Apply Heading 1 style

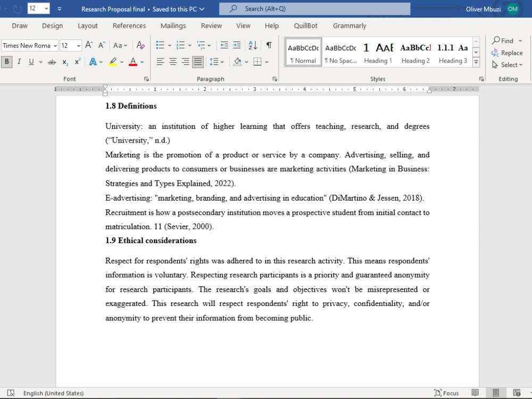point(378,53)
